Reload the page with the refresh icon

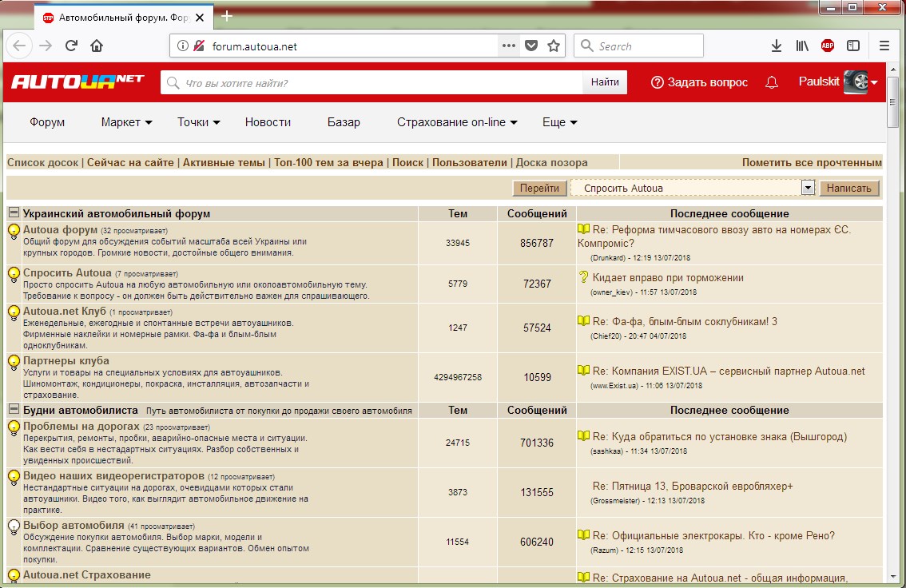point(71,46)
